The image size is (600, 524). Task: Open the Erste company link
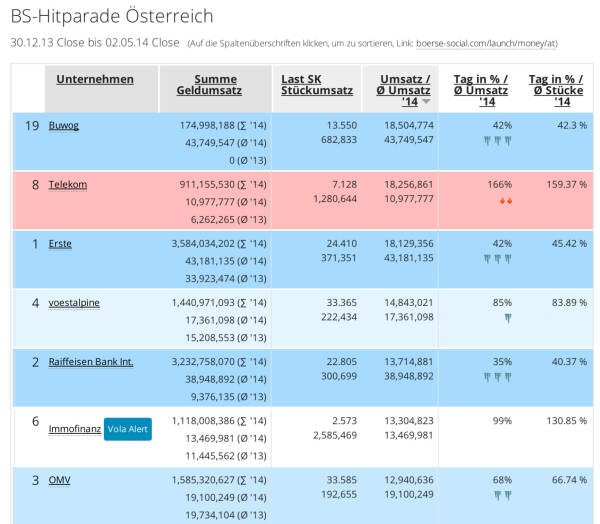[x=60, y=244]
